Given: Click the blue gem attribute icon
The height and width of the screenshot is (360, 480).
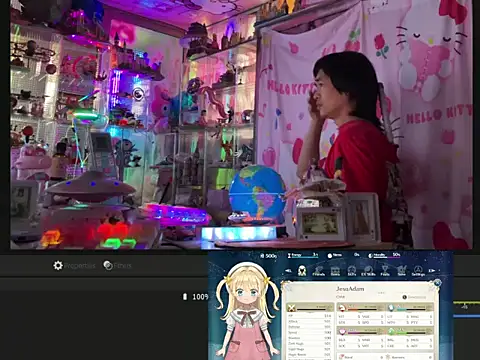Looking at the screenshot, I should click(391, 308).
